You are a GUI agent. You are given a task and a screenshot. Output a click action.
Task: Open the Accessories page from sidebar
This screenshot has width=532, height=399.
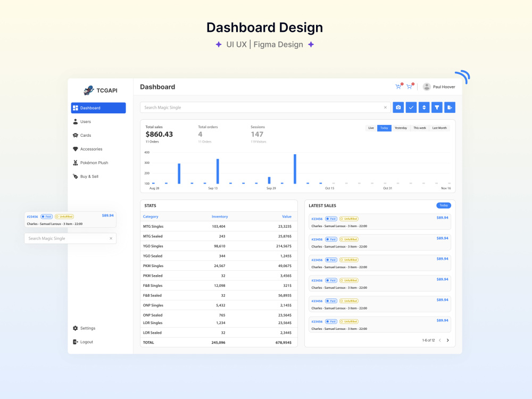(x=90, y=149)
